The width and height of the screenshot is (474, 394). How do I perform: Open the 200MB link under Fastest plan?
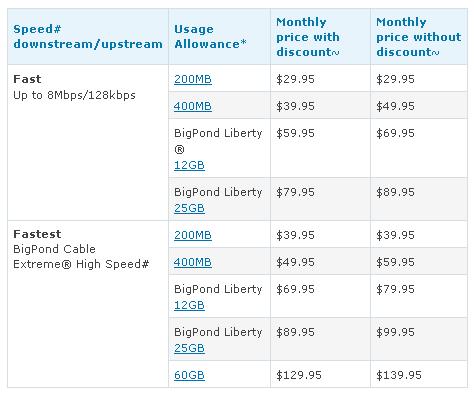click(193, 235)
